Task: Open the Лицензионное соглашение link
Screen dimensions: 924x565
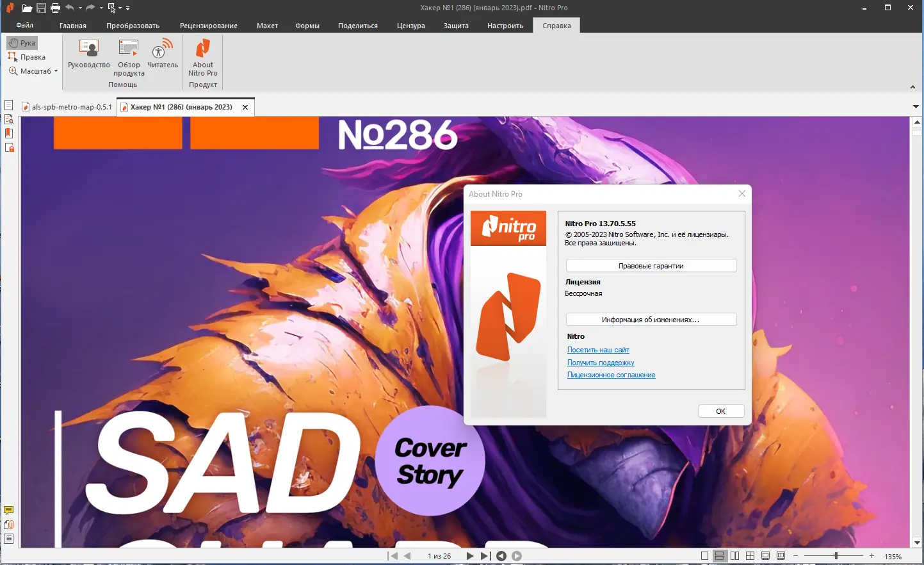Action: pos(612,375)
